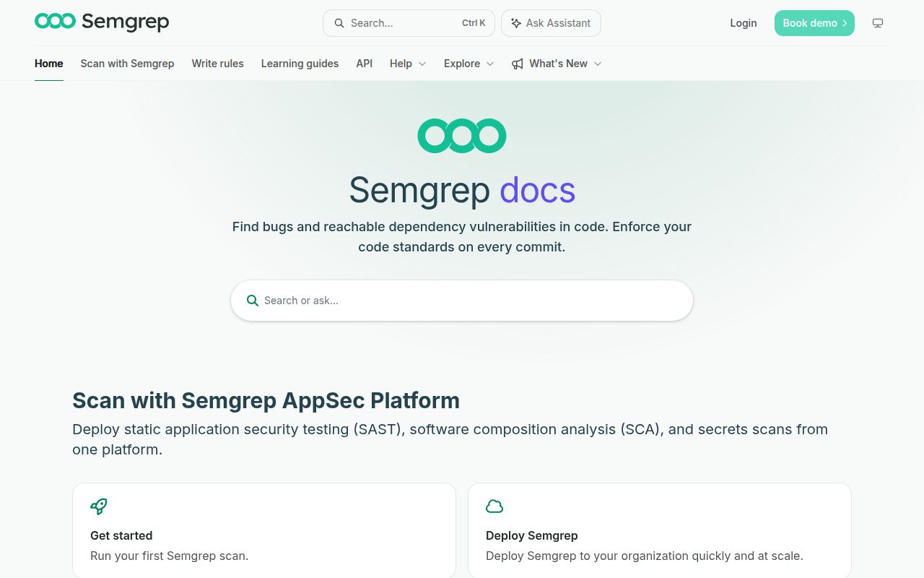Click the Login link
The image size is (924, 578).
click(744, 23)
